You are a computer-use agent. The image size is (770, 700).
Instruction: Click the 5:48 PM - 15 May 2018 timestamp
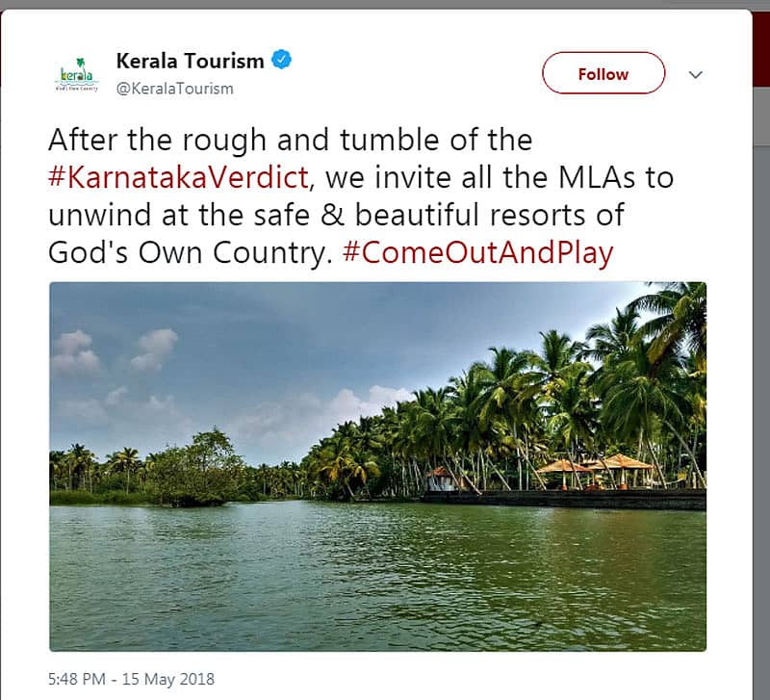(x=131, y=679)
